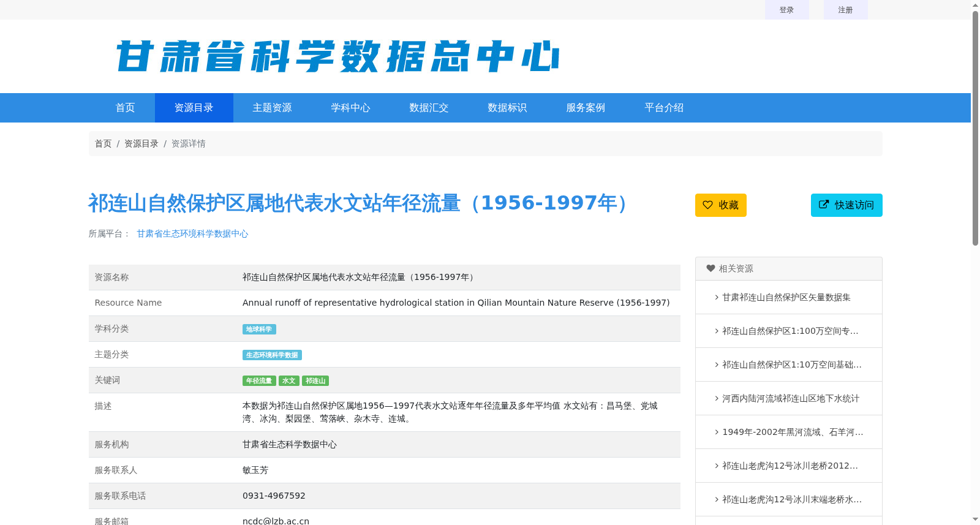Click the 关键词 row label
Screen dimensions: 980x525
[107, 380]
